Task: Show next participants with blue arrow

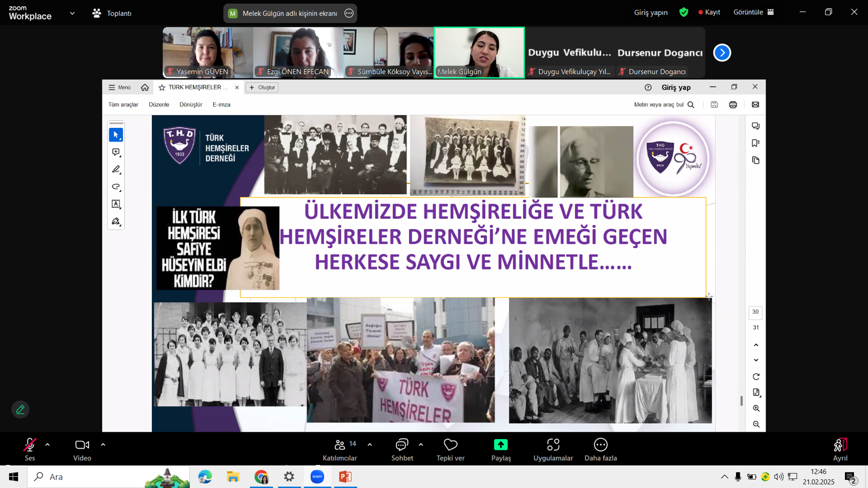Action: pos(722,53)
